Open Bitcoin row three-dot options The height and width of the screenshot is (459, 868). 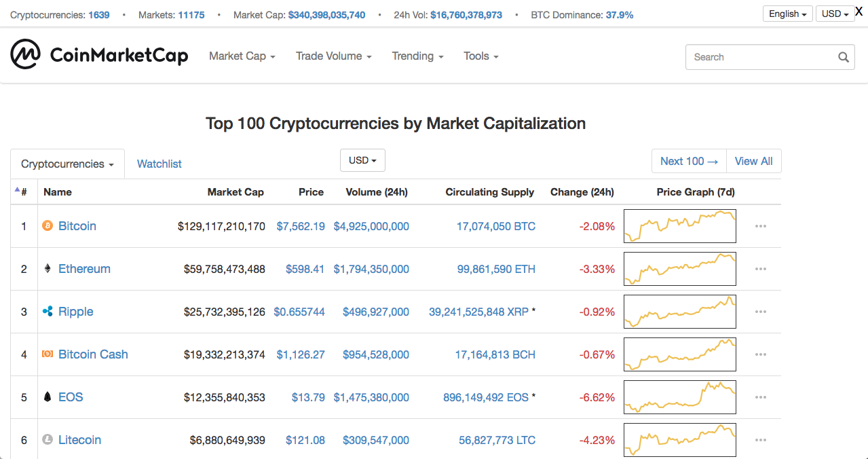point(761,226)
